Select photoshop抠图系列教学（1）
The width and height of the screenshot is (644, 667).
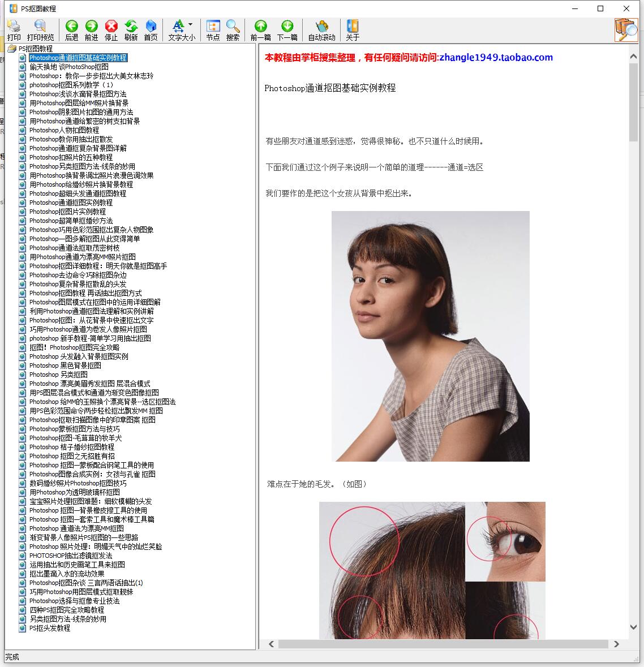72,85
